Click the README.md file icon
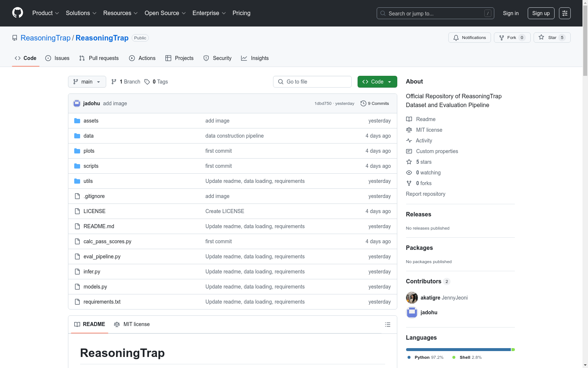The height and width of the screenshot is (368, 588). pyautogui.click(x=77, y=226)
